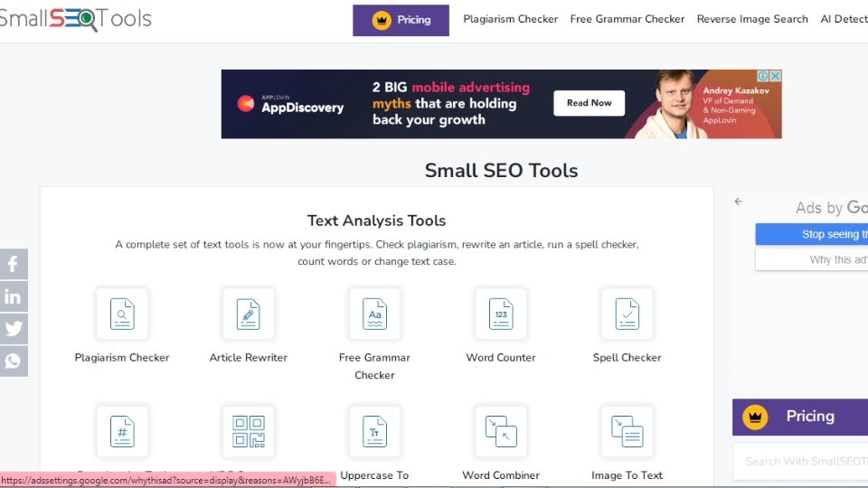Click the Word Combiner label
The image size is (868, 488).
pos(501,475)
